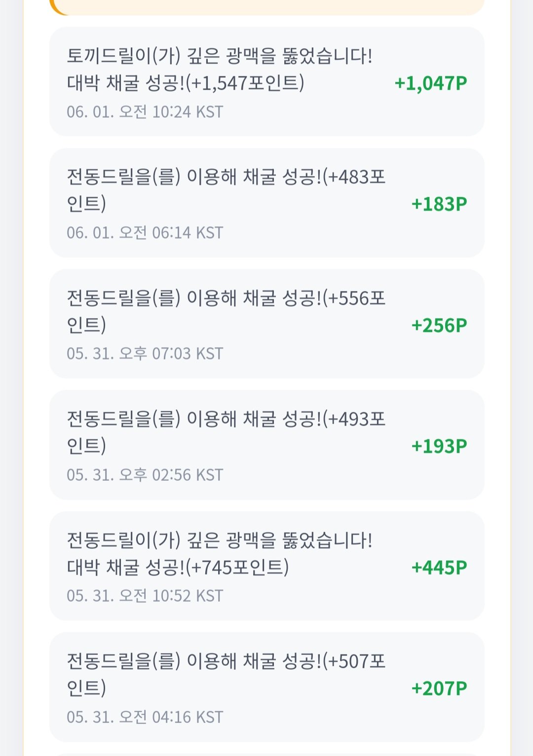The height and width of the screenshot is (756, 533).
Task: Select the +183P reward value
Action: [439, 204]
